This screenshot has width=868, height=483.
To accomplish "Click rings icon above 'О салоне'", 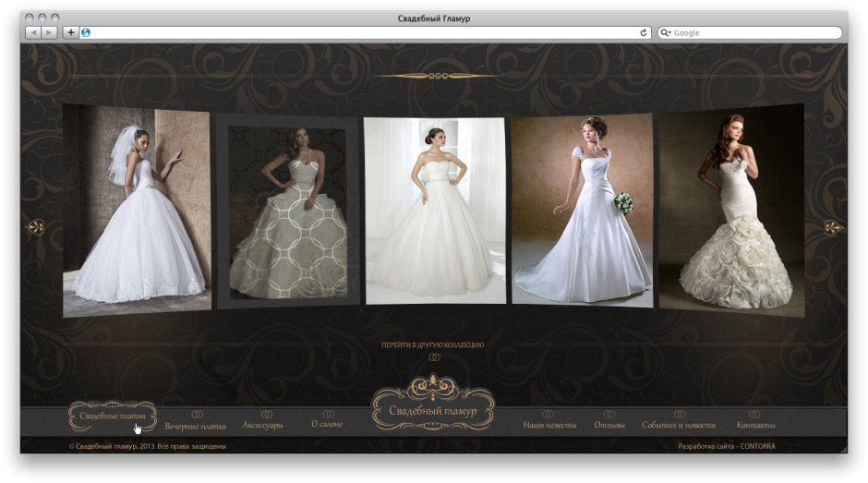I will tap(328, 415).
